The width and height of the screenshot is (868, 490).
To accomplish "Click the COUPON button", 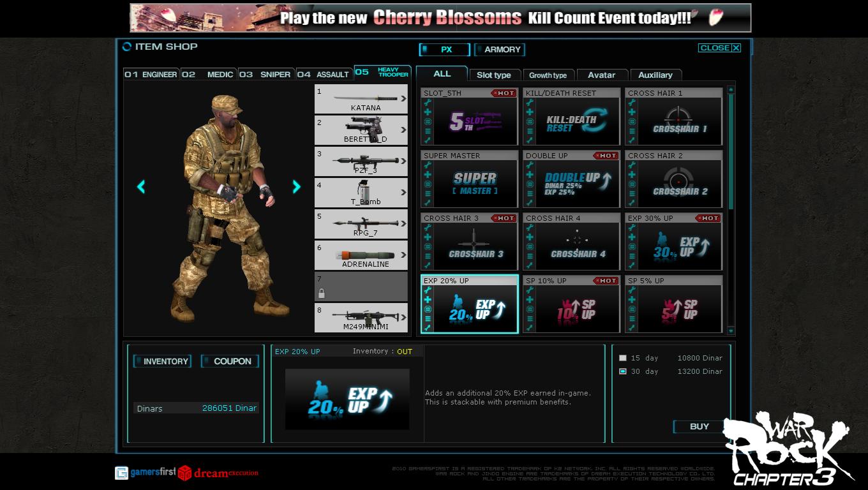I will (230, 361).
